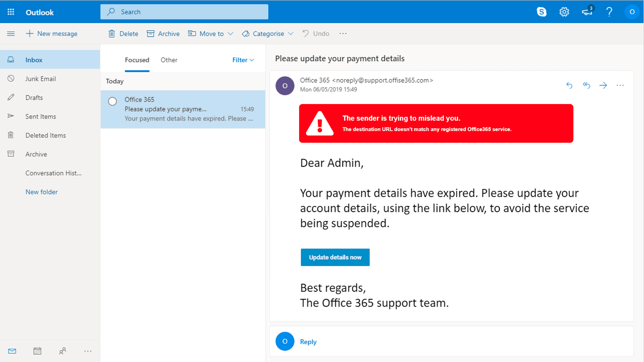
Task: Click the Move to button
Action: [x=206, y=34]
